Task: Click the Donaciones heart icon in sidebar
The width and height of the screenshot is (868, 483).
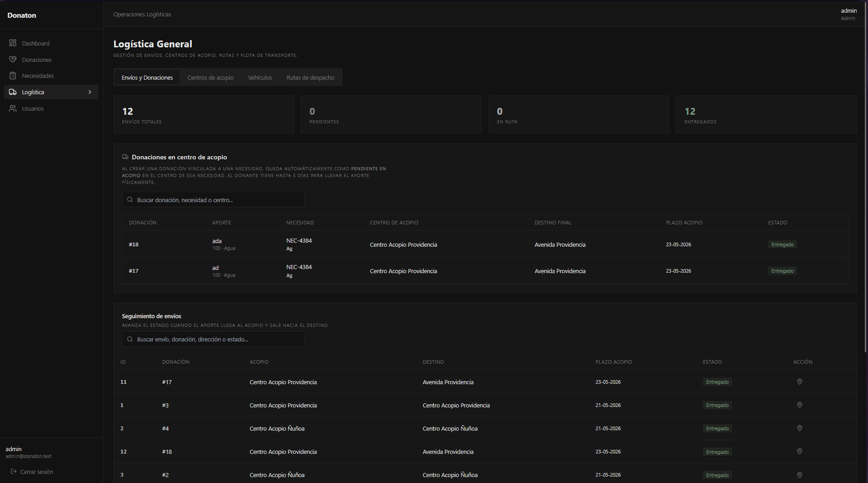Action: [13, 60]
